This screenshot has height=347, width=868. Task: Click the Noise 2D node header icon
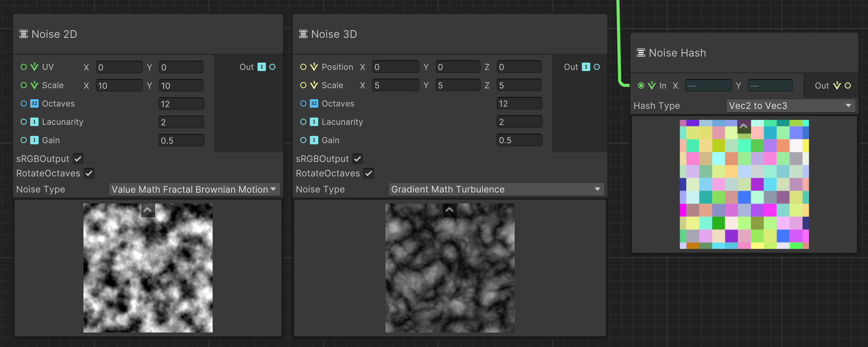pyautogui.click(x=24, y=34)
